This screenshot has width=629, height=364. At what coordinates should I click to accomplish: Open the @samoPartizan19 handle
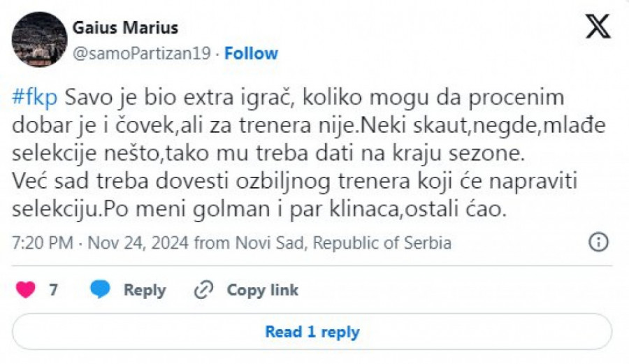tap(141, 53)
